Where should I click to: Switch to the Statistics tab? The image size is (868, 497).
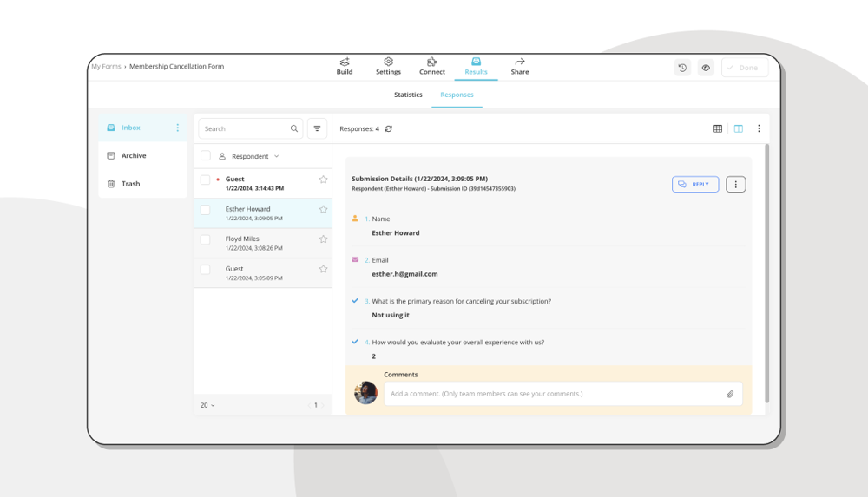tap(408, 95)
